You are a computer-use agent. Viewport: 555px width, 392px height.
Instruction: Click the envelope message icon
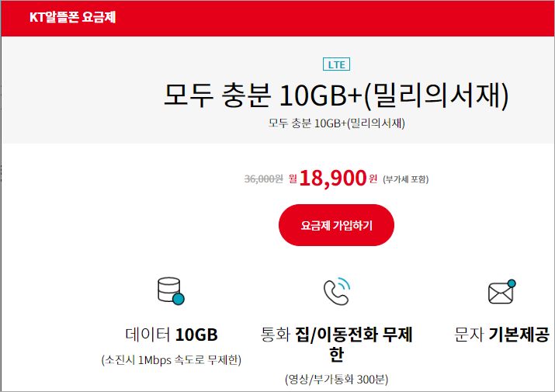click(x=502, y=291)
